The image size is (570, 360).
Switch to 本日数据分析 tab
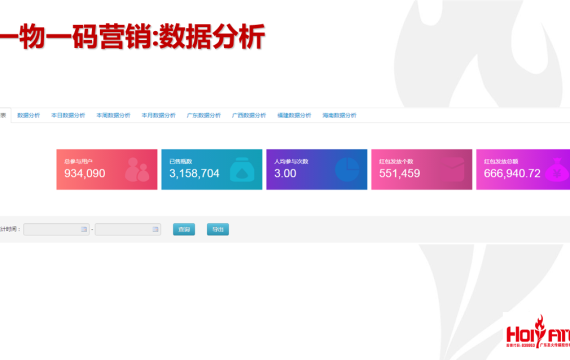[68, 115]
